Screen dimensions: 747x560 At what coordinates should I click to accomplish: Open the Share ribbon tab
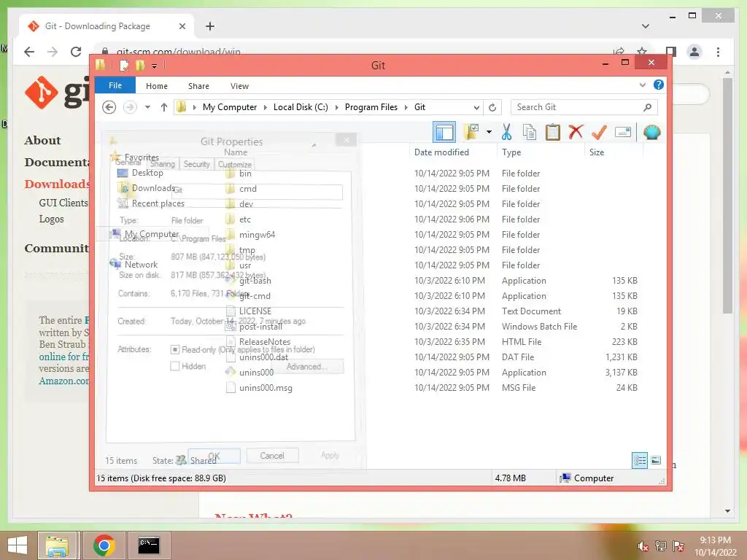pyautogui.click(x=198, y=86)
